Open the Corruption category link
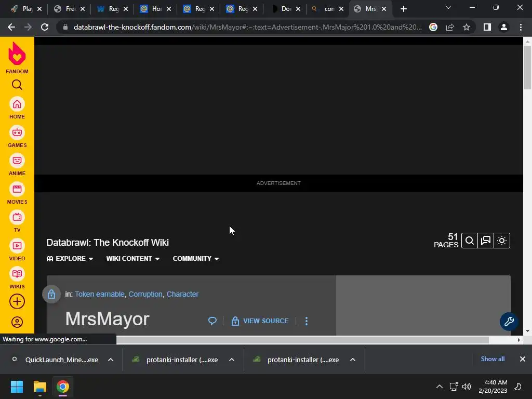The width and height of the screenshot is (532, 399). (x=145, y=294)
